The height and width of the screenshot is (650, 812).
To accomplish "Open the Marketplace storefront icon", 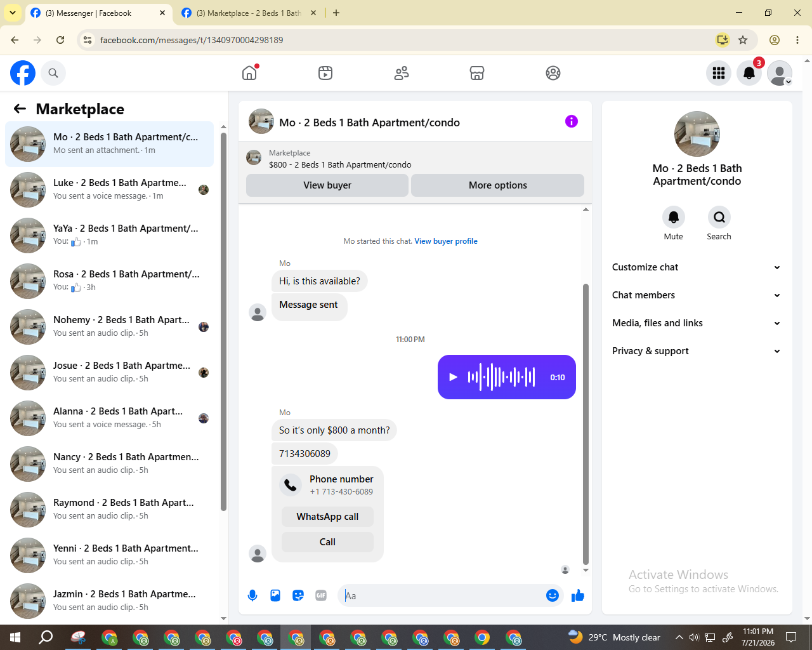I will point(477,73).
